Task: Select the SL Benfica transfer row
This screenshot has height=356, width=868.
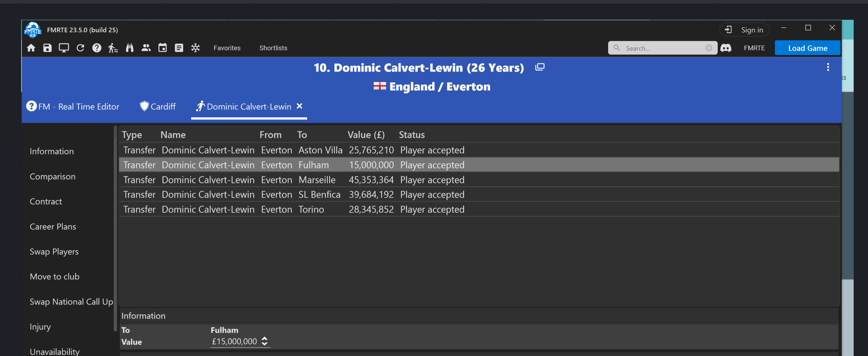Action: click(x=479, y=194)
